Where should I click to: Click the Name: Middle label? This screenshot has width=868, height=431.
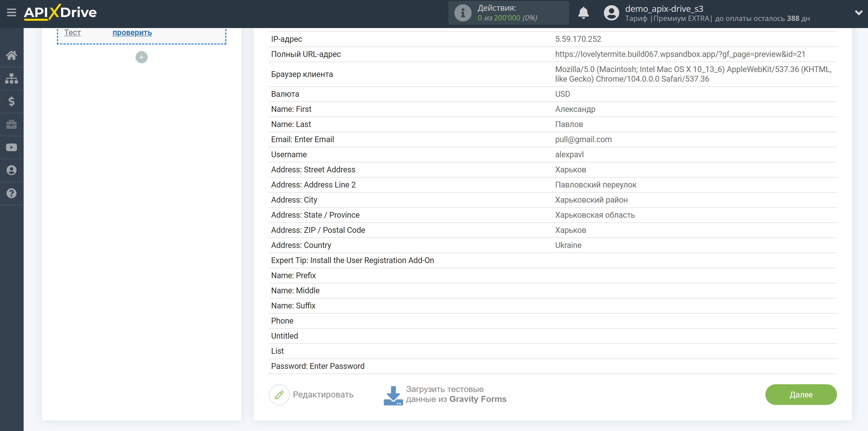coord(295,291)
